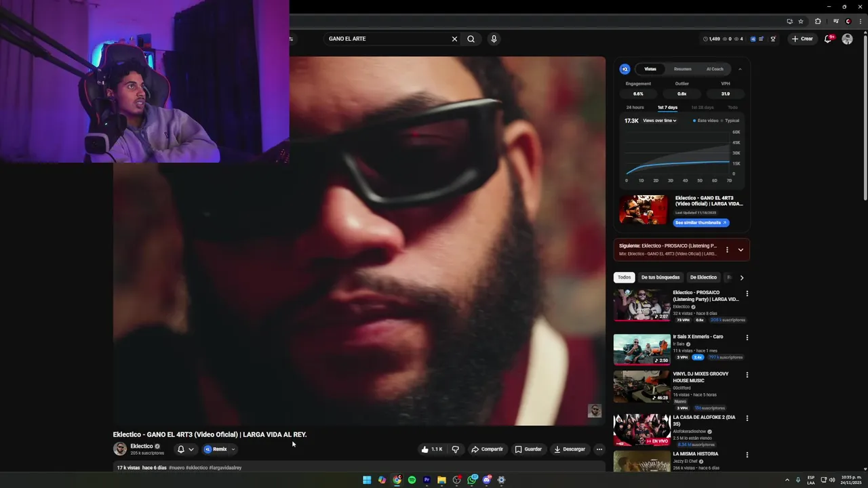This screenshot has width=868, height=488.
Task: Click channel watermark in video corner
Action: (x=594, y=411)
